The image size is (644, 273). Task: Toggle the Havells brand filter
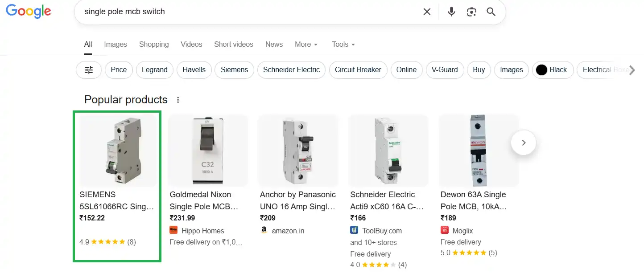(194, 70)
